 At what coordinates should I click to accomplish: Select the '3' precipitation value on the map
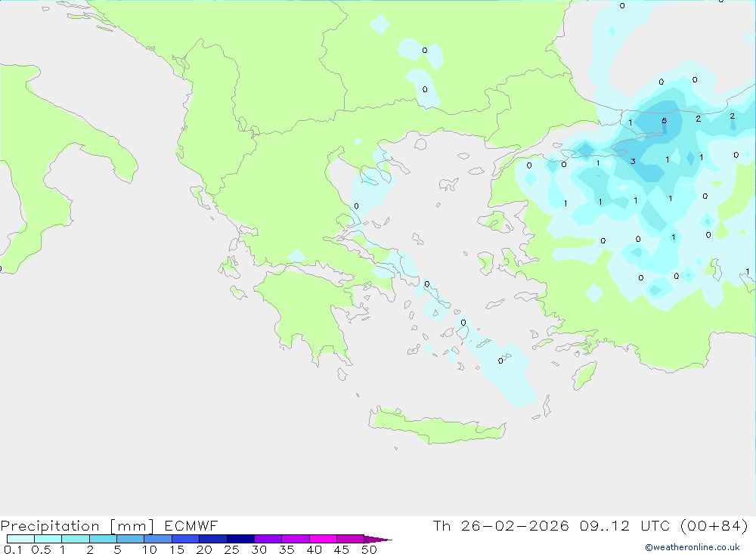click(633, 162)
